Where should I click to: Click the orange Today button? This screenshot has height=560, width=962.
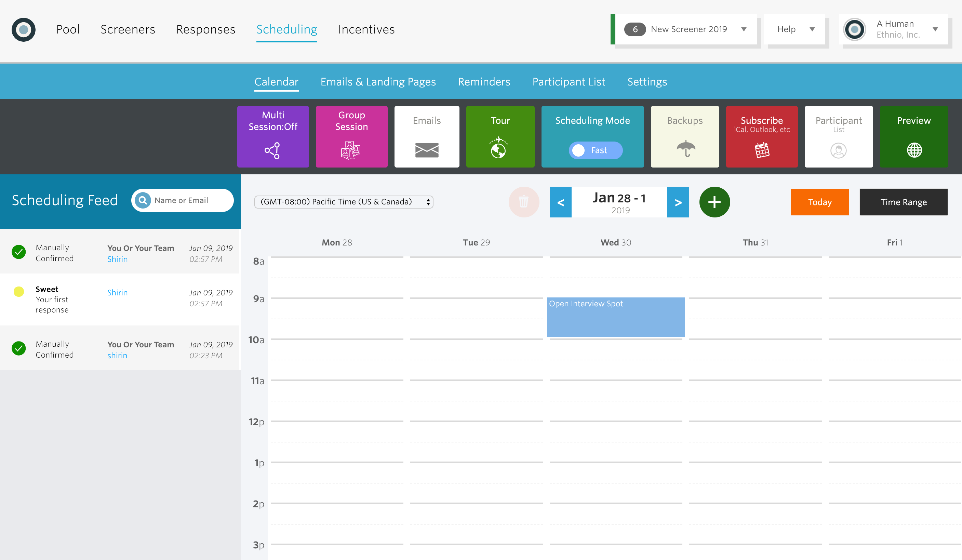coord(820,202)
